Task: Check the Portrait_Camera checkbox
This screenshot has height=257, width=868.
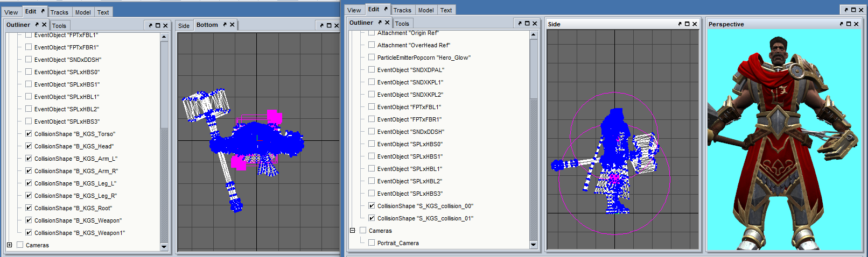Action: (x=372, y=243)
